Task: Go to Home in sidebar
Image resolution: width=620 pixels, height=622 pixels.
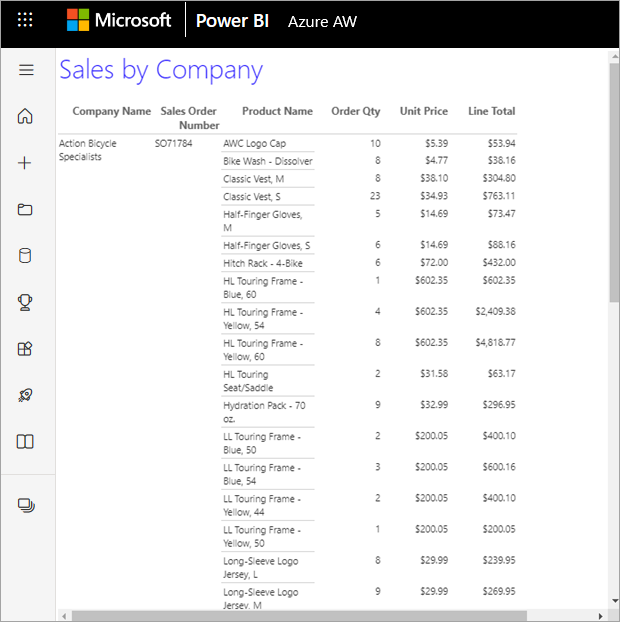Action: pyautogui.click(x=25, y=116)
